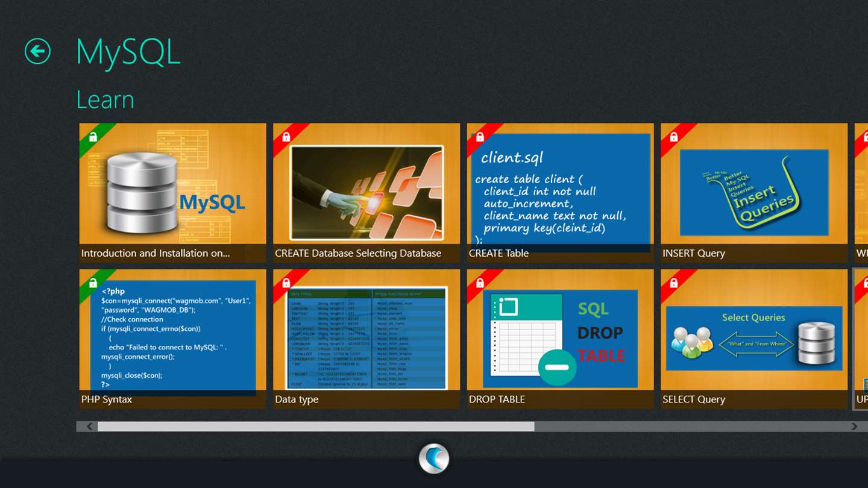Viewport: 868px width, 488px height.
Task: Click the 'INSERT Query' caption text
Action: pyautogui.click(x=694, y=254)
